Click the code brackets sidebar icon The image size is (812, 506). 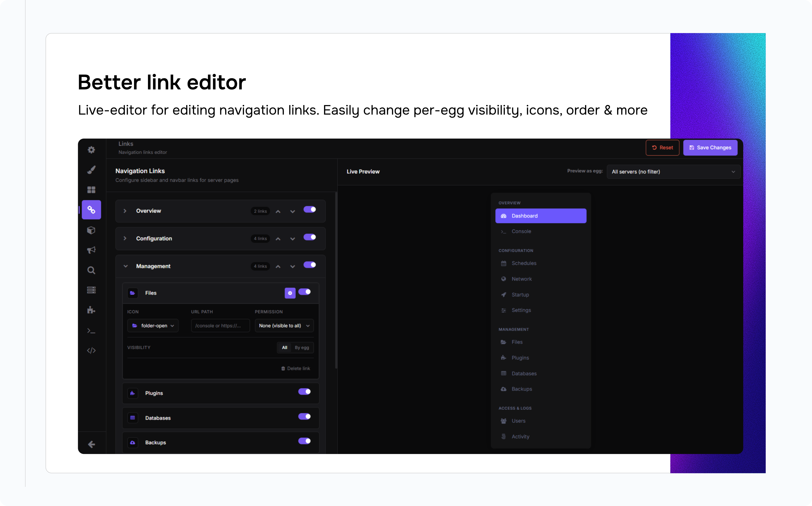coord(91,350)
